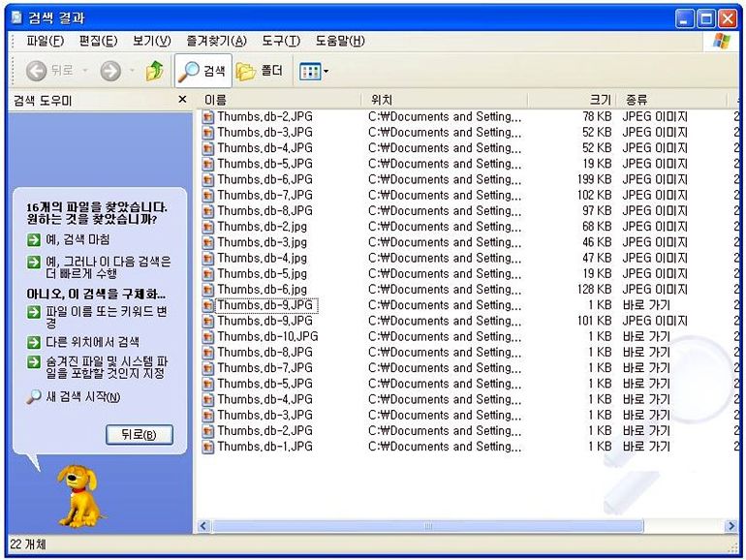
Task: Select the 19 KB Thumbs.db-5.JPG uppercase file name
Action: [x=265, y=164]
